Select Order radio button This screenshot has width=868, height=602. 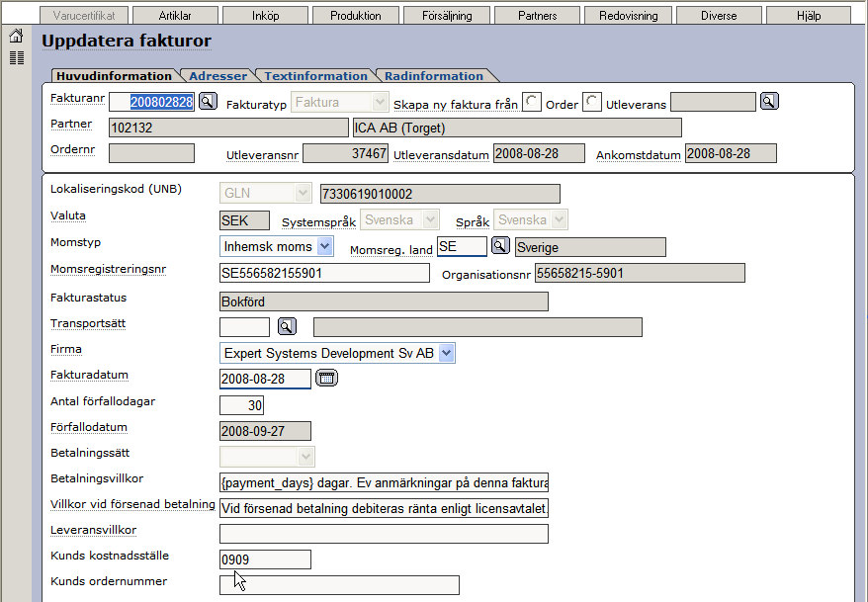(532, 102)
